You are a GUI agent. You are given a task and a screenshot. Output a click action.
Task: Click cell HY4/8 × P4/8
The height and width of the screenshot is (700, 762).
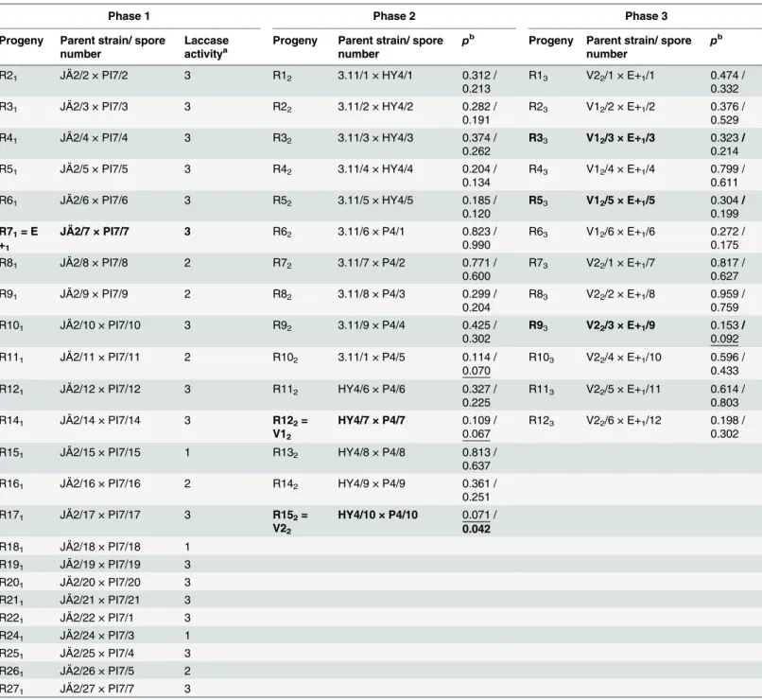(x=372, y=452)
